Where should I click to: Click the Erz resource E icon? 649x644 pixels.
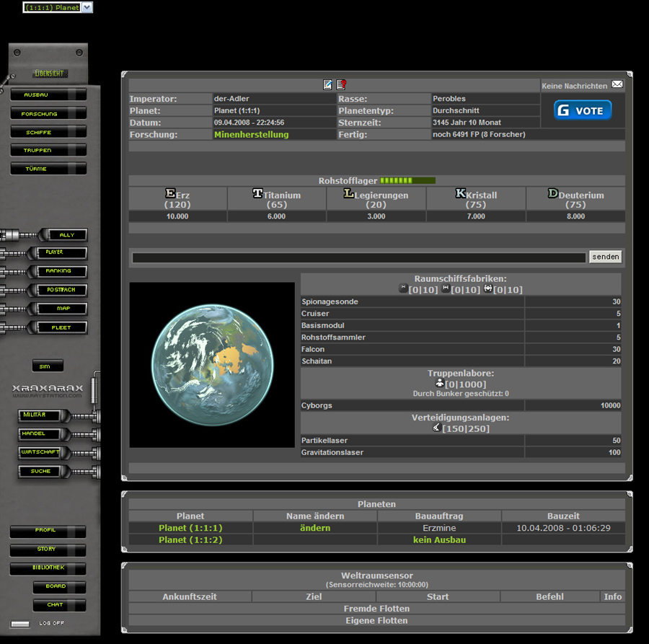click(170, 193)
